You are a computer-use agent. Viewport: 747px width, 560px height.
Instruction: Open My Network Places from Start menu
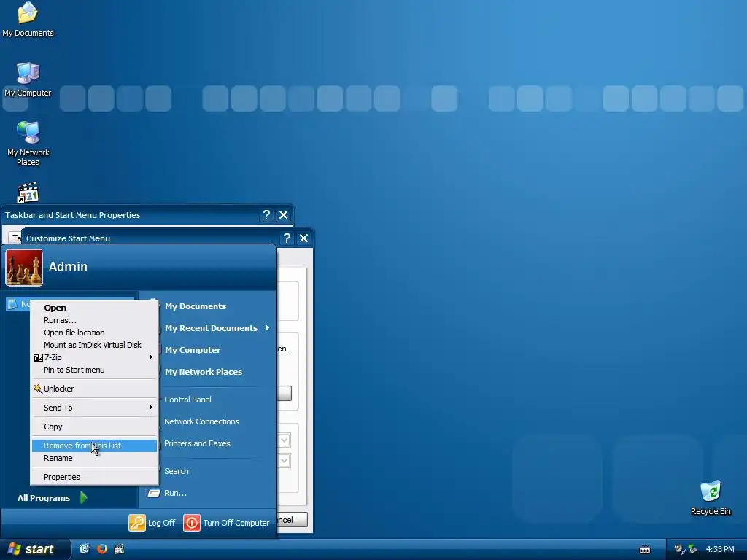(x=204, y=372)
